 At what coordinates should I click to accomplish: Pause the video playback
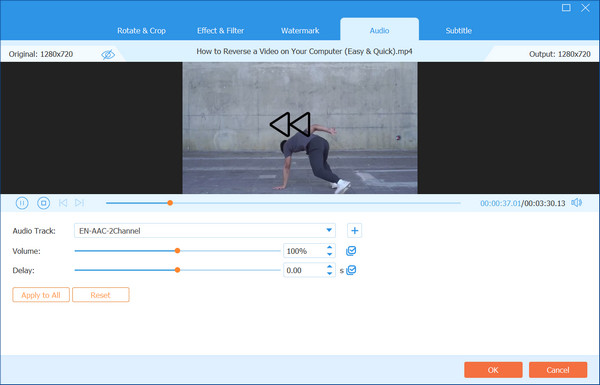[22, 203]
